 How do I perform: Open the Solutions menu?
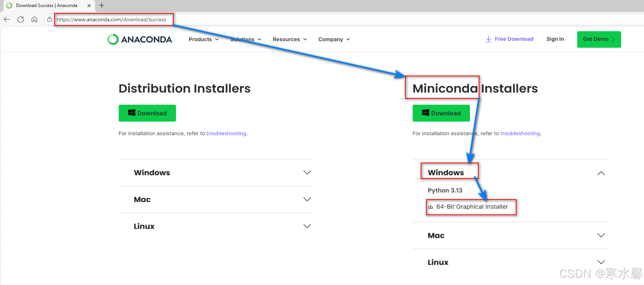click(x=246, y=39)
